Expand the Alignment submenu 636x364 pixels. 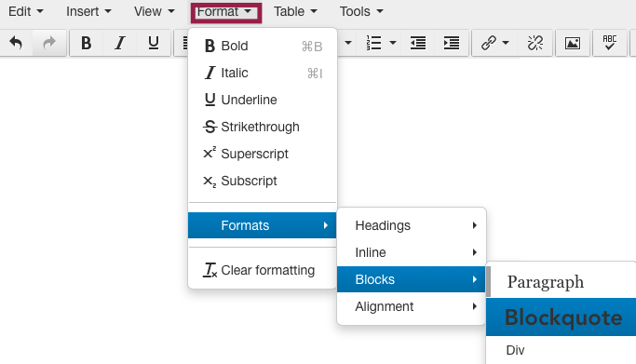(412, 306)
